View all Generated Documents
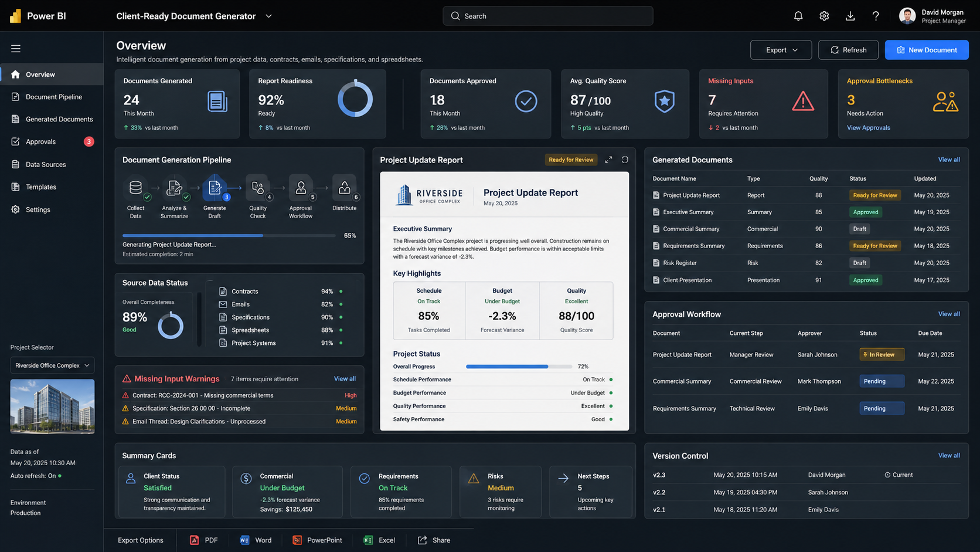 coord(948,160)
